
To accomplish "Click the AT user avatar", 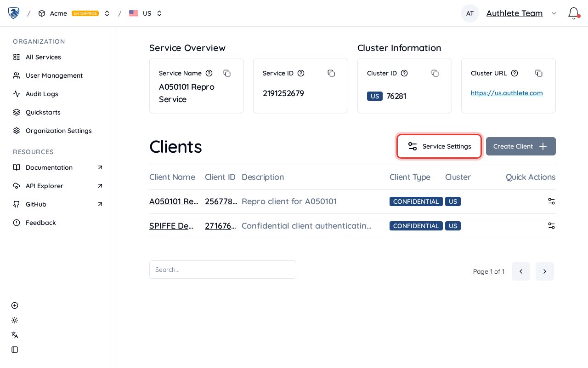I will click(x=470, y=13).
